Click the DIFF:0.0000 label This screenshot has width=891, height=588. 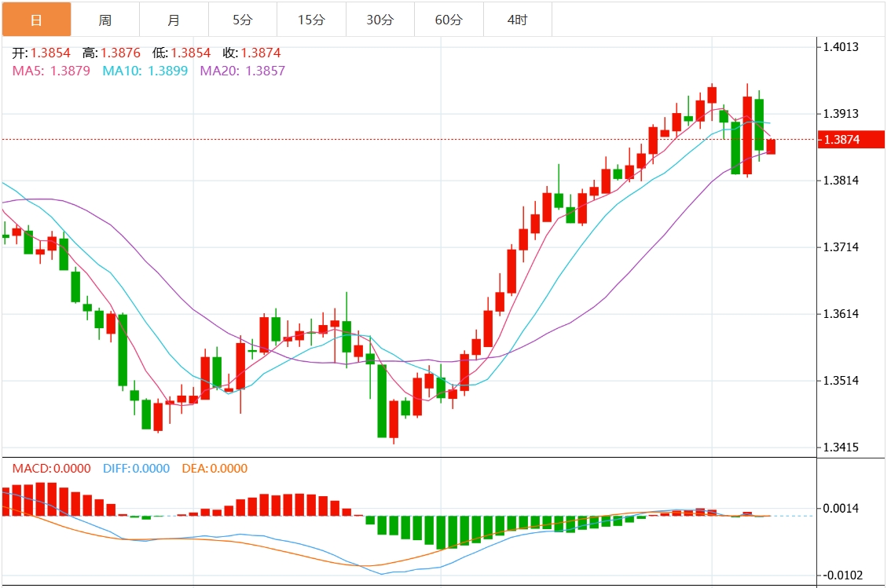pos(137,468)
